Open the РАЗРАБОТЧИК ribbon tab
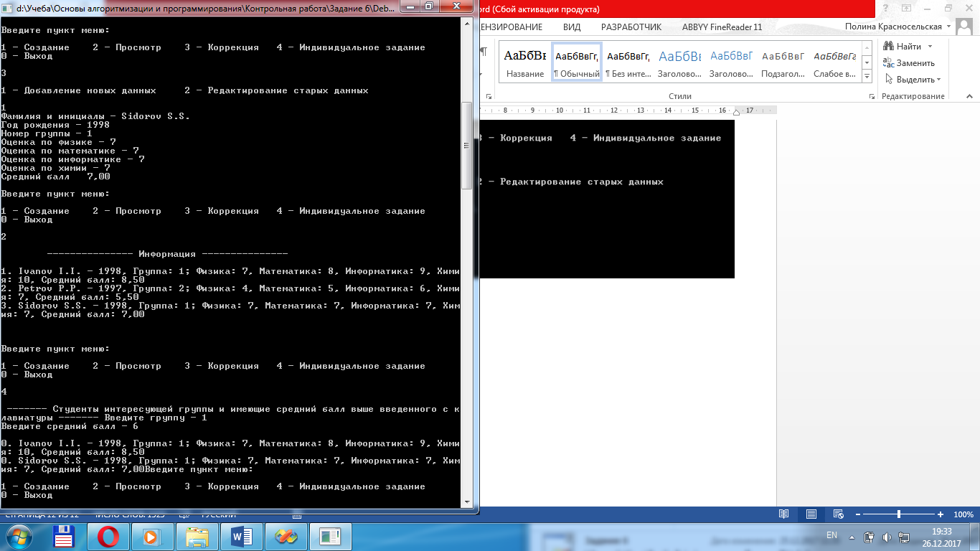This screenshot has height=551, width=980. (631, 27)
